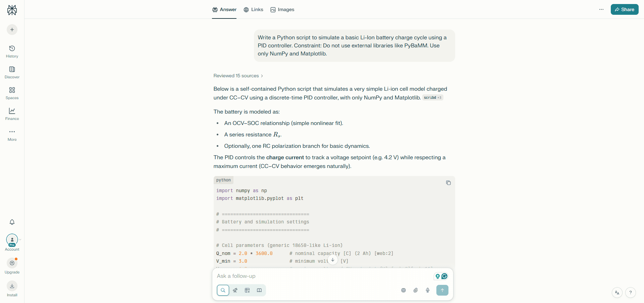Open the model selector chip icon
This screenshot has height=303, width=644.
coord(403,290)
